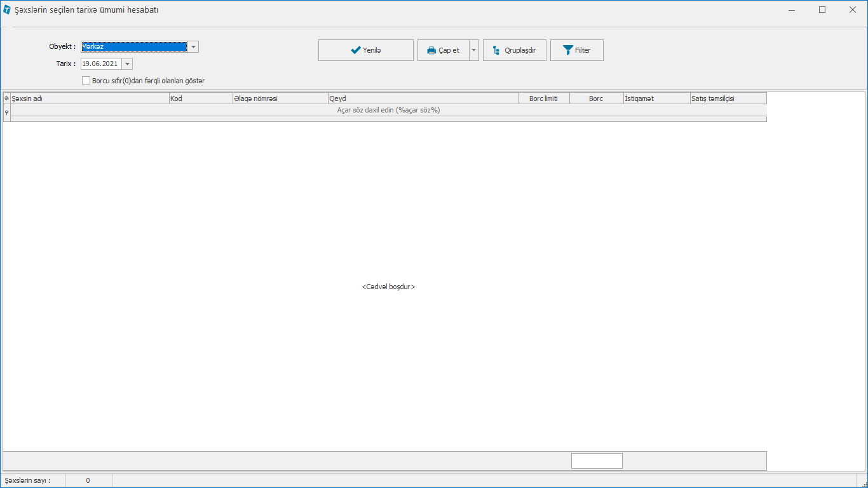Viewport: 868px width, 488px height.
Task: Click the Tarix date input field
Action: point(100,64)
